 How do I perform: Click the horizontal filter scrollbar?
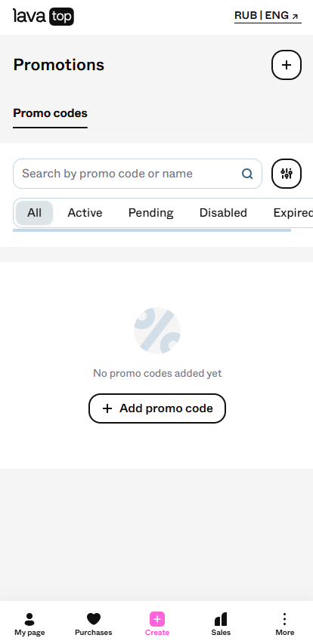pos(152,230)
